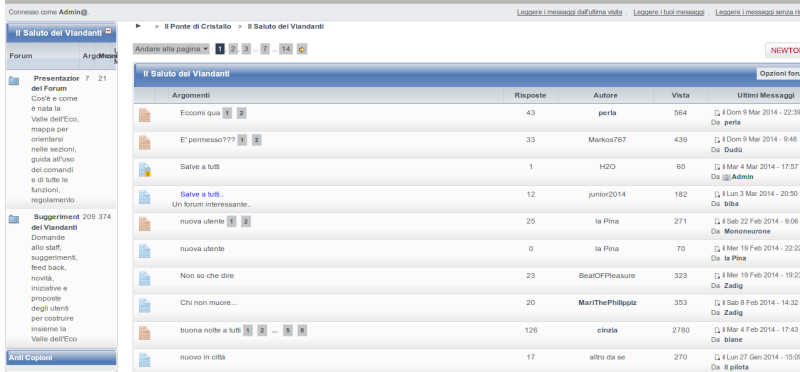Open page 6 of 'buona notte a tutti'
Image resolution: width=800 pixels, height=372 pixels.
pyautogui.click(x=302, y=330)
